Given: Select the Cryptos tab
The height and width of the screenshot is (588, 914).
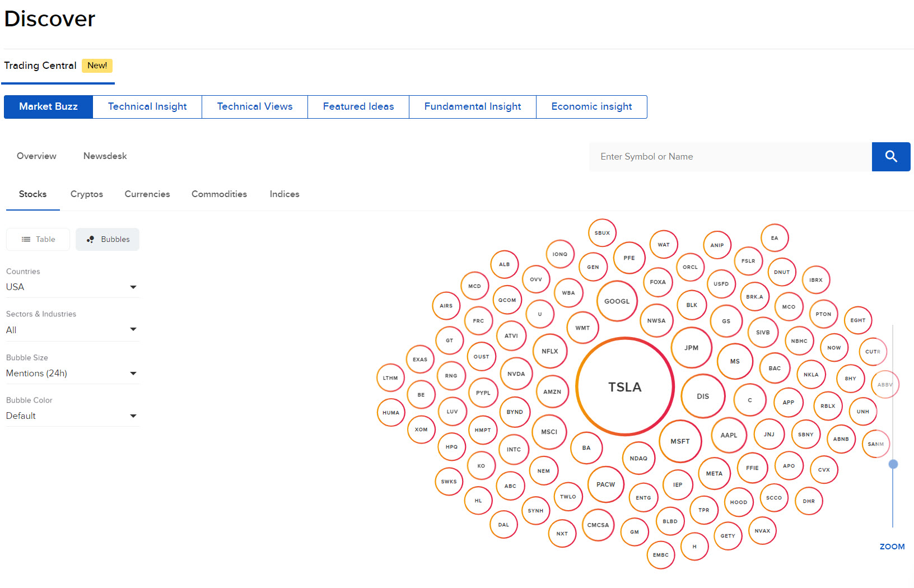Looking at the screenshot, I should pyautogui.click(x=87, y=194).
